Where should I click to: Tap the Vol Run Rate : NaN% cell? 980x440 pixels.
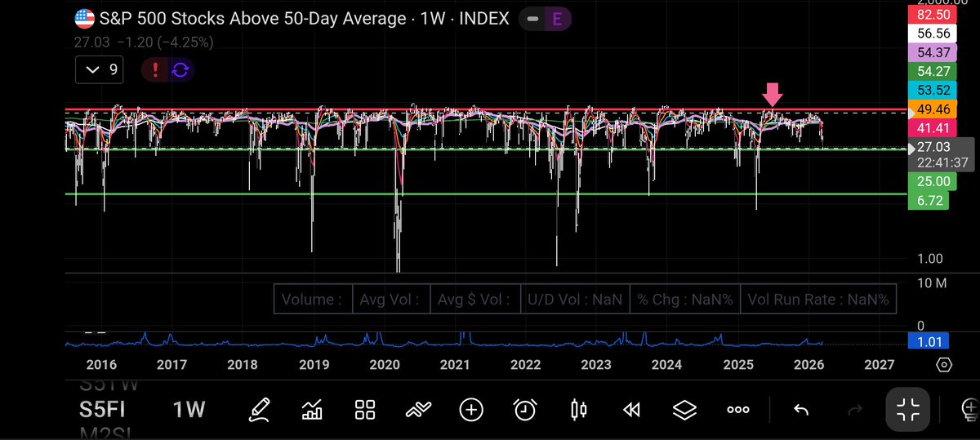tap(818, 299)
